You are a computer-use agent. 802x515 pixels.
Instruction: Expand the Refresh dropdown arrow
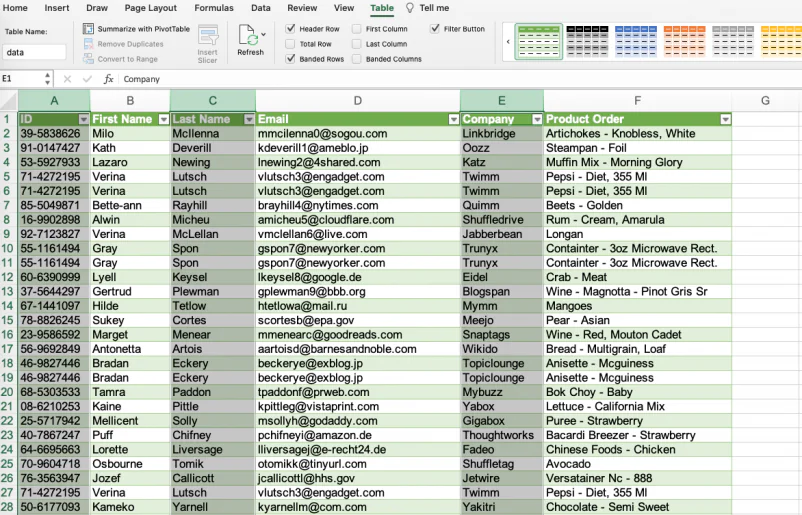tap(263, 34)
